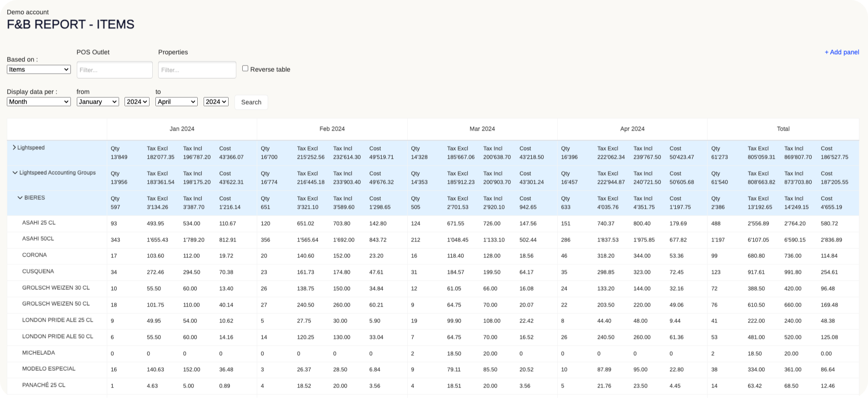The height and width of the screenshot is (398, 868).
Task: Open the from month January dropdown
Action: [98, 102]
